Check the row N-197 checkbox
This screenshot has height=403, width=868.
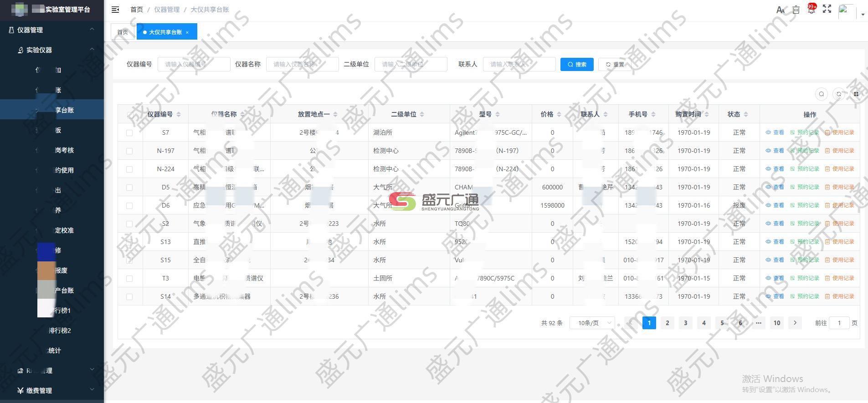130,151
